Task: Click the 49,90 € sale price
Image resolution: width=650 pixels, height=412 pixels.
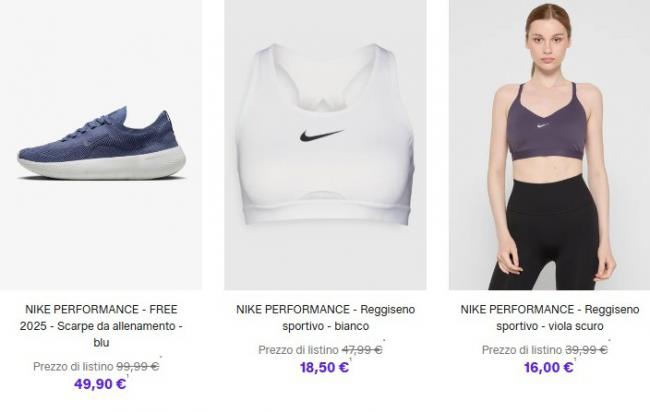Action: tap(100, 383)
